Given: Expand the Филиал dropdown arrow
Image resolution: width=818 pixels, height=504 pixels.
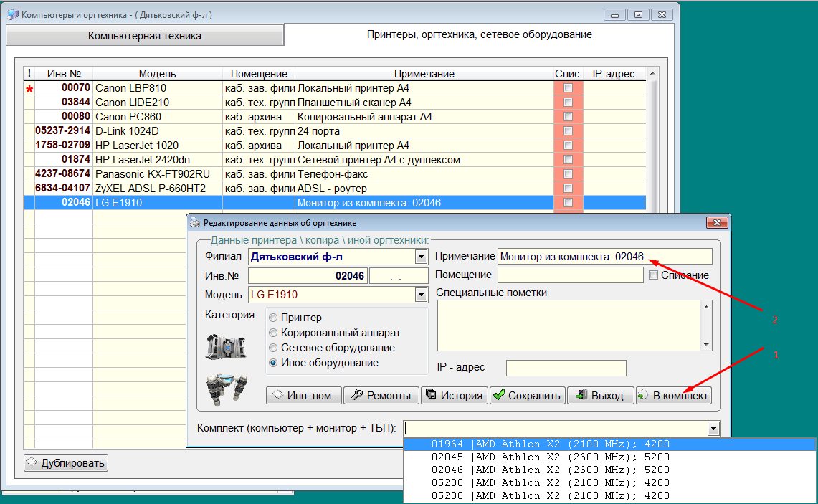Looking at the screenshot, I should [421, 257].
